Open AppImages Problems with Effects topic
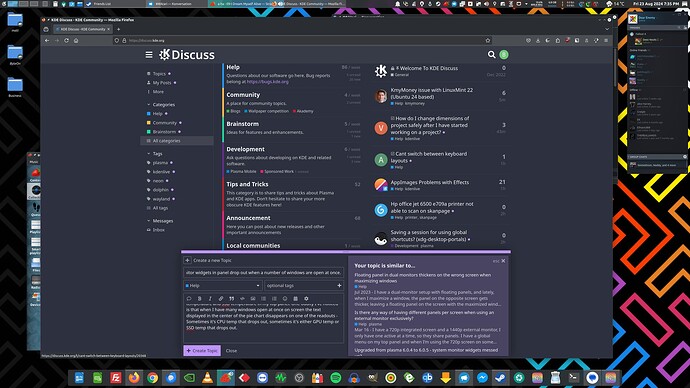Viewport: 690px width, 388px height. coord(429,182)
